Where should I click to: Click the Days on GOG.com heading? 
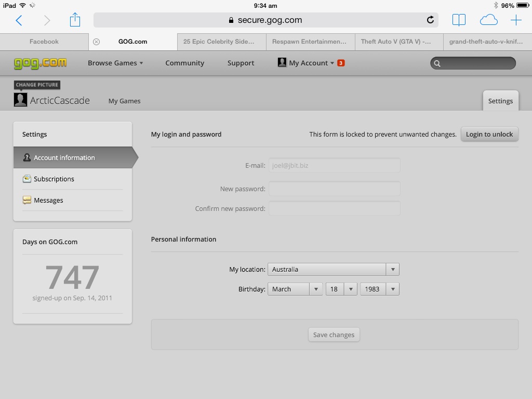point(50,242)
